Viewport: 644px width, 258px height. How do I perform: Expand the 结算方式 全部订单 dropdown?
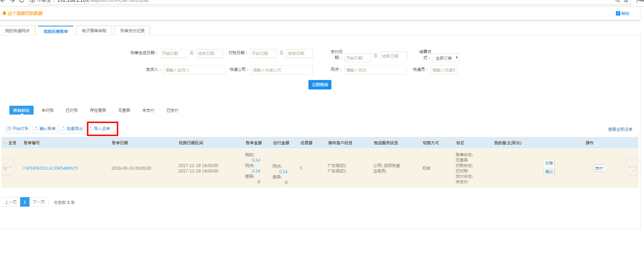click(446, 58)
